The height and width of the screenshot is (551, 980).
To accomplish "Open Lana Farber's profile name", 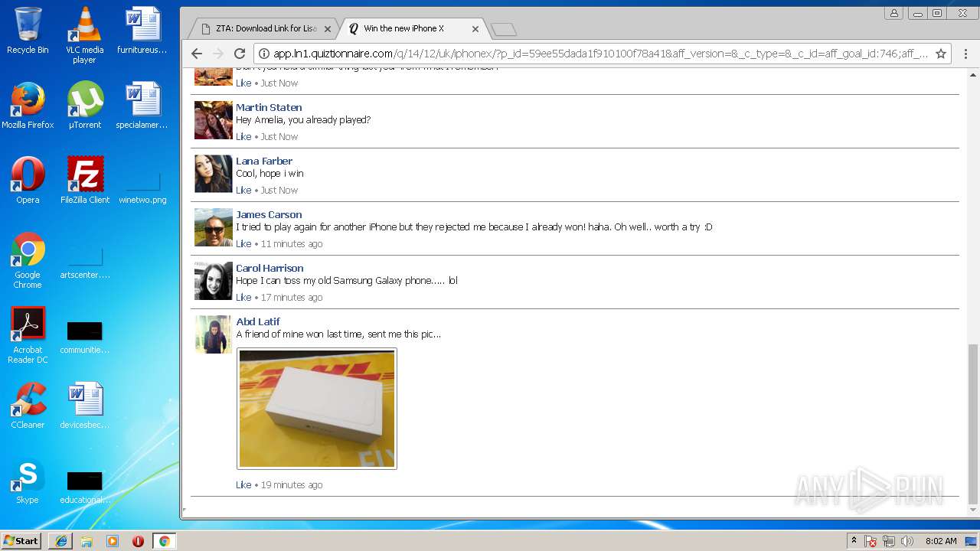I will (x=264, y=161).
